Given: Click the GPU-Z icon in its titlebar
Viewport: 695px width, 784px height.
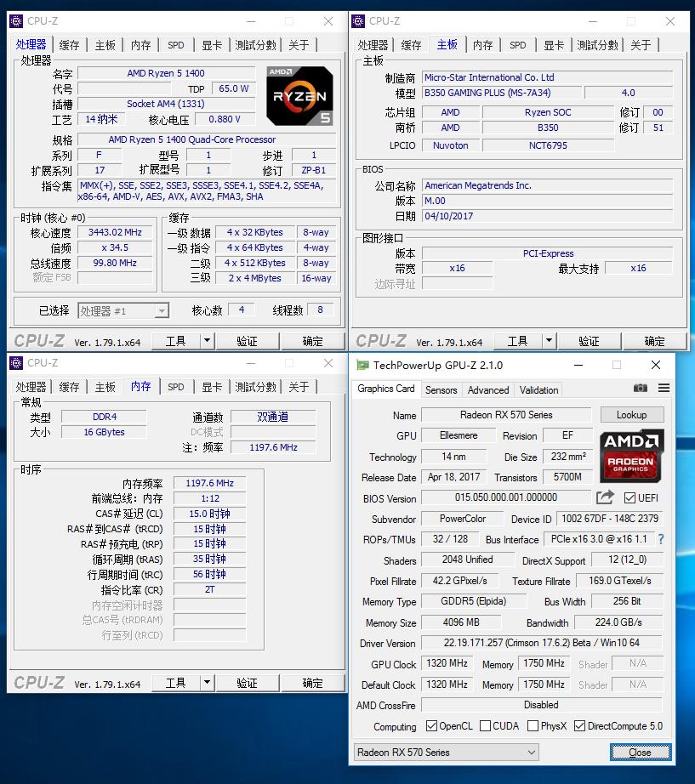Looking at the screenshot, I should 362,365.
